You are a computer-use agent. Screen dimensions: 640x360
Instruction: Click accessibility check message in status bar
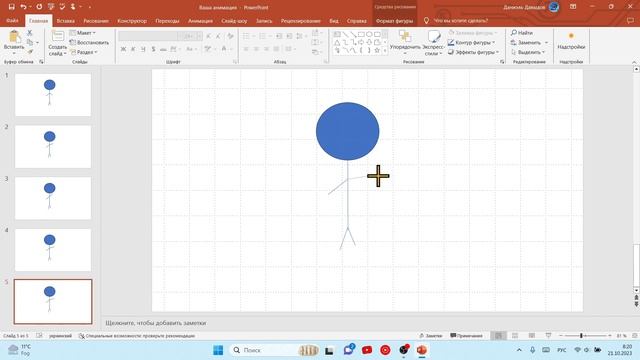[x=137, y=336]
